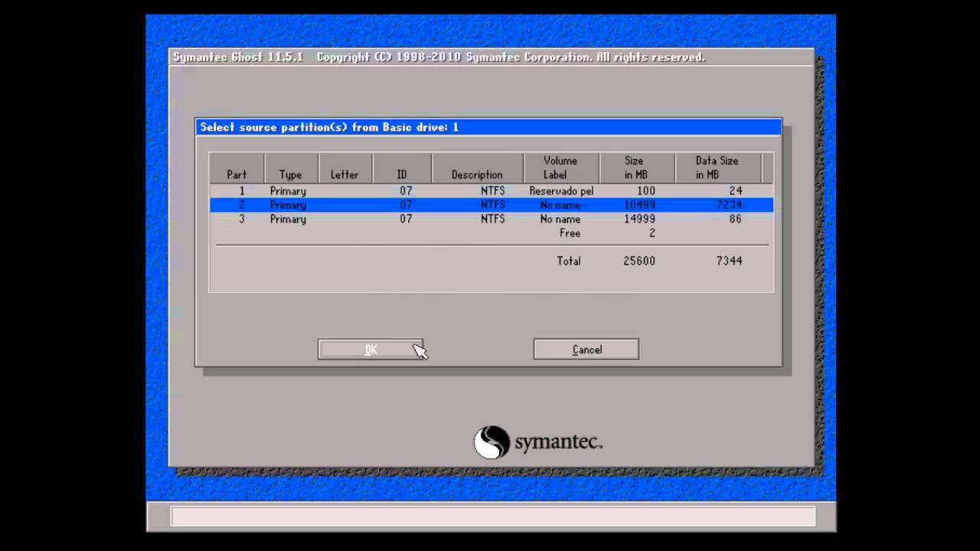This screenshot has height=551, width=980.
Task: Click the "ID" column header
Action: 402,168
